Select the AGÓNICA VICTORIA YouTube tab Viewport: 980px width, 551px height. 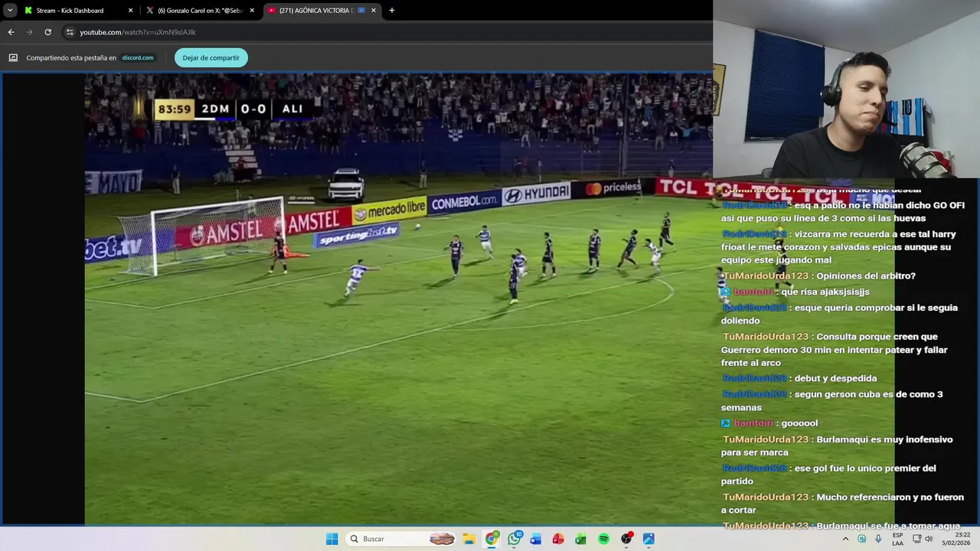pos(322,11)
